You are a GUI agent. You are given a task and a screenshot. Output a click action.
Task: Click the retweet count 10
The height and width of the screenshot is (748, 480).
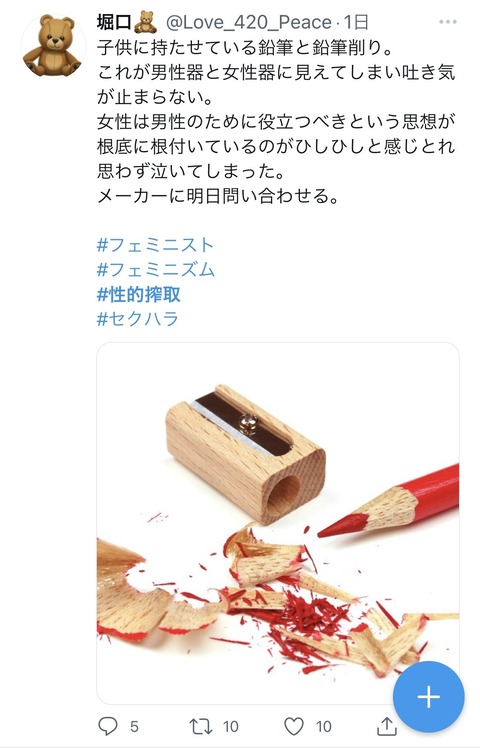pos(230,727)
